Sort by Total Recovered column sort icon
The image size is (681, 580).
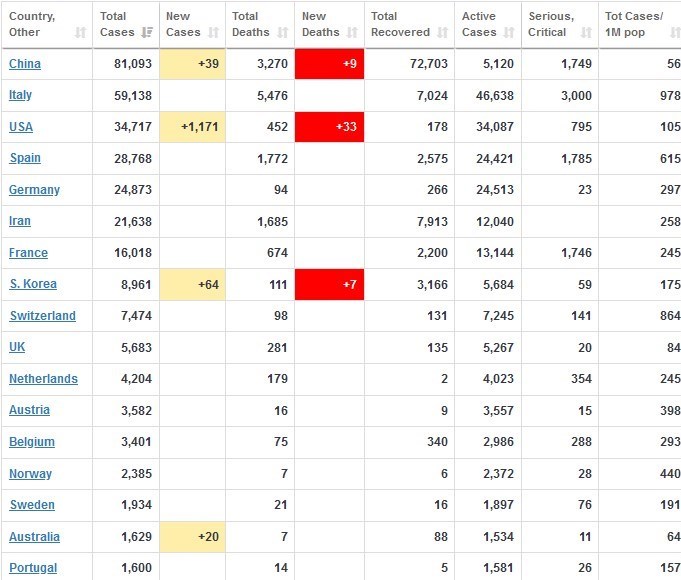[x=443, y=33]
